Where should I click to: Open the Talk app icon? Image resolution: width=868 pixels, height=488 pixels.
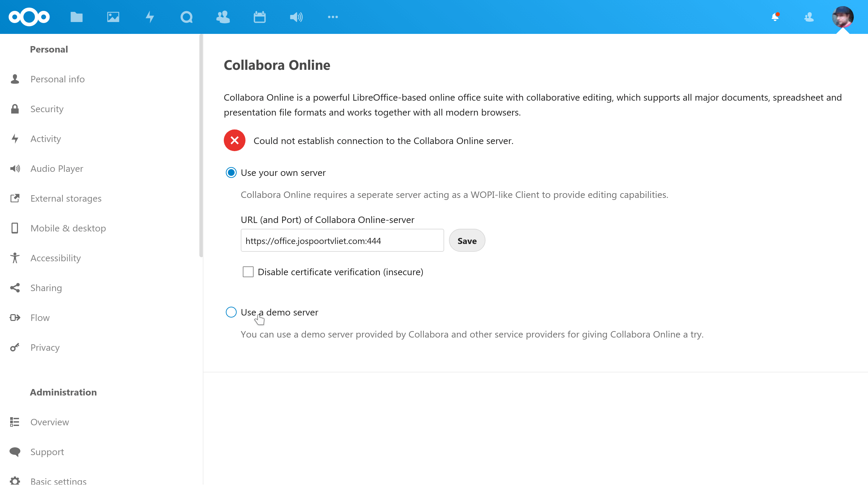pyautogui.click(x=186, y=17)
